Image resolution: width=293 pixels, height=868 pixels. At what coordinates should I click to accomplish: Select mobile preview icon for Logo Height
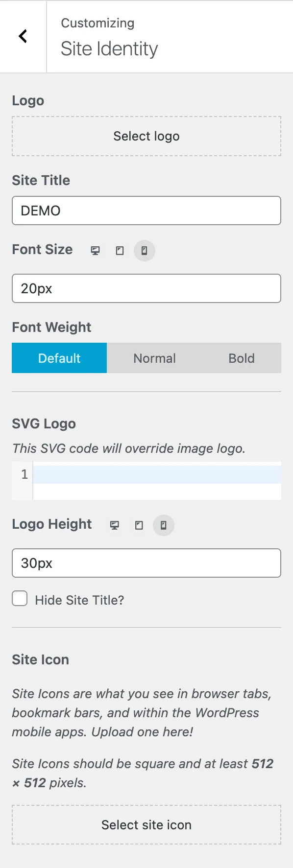163,525
